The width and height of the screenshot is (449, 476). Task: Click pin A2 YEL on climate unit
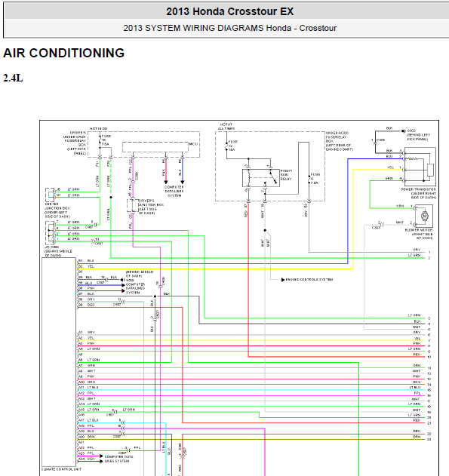click(x=86, y=338)
